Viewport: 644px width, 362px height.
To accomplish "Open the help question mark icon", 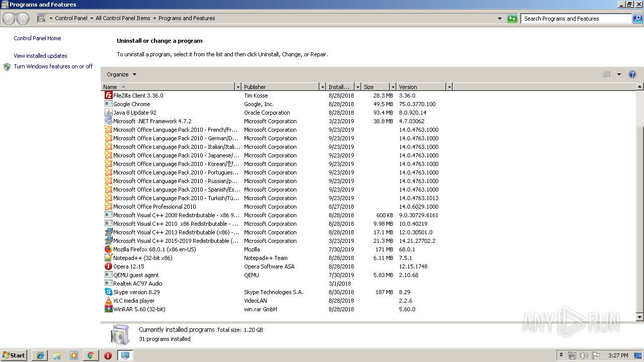I will 632,74.
